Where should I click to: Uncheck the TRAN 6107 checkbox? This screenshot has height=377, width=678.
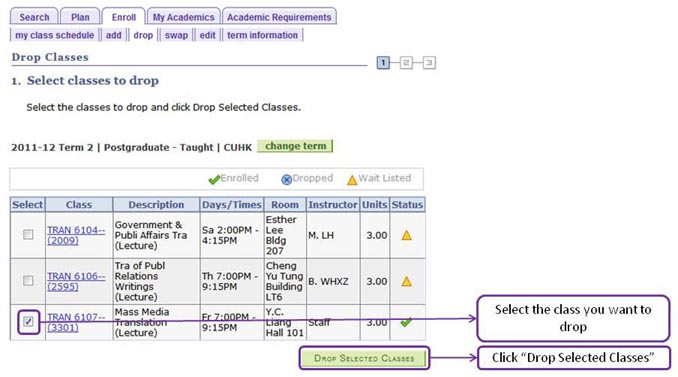[28, 322]
